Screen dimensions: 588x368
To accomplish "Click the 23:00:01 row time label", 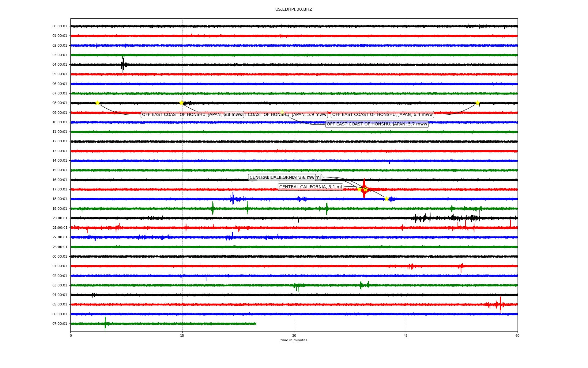I will pos(60,247).
